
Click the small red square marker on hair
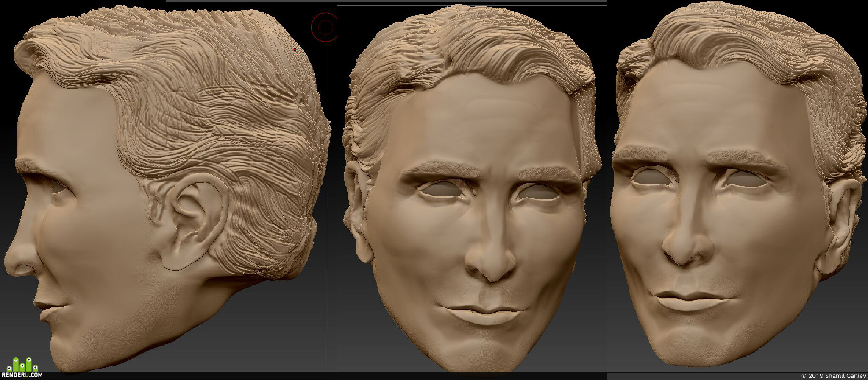click(x=295, y=50)
